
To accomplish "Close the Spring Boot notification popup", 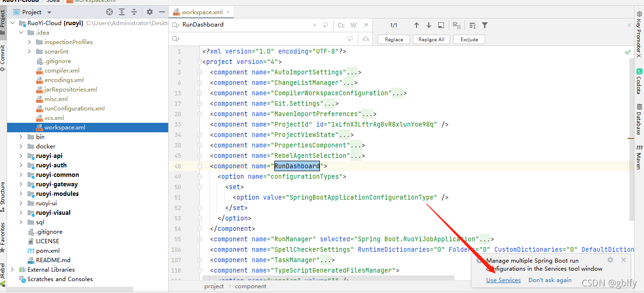I will point(624,260).
